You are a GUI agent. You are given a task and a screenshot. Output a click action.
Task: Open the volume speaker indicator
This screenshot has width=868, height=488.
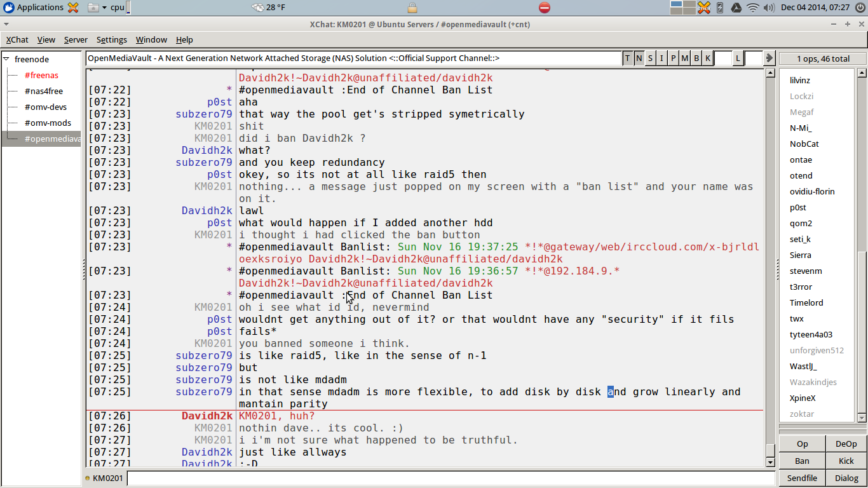click(x=769, y=8)
